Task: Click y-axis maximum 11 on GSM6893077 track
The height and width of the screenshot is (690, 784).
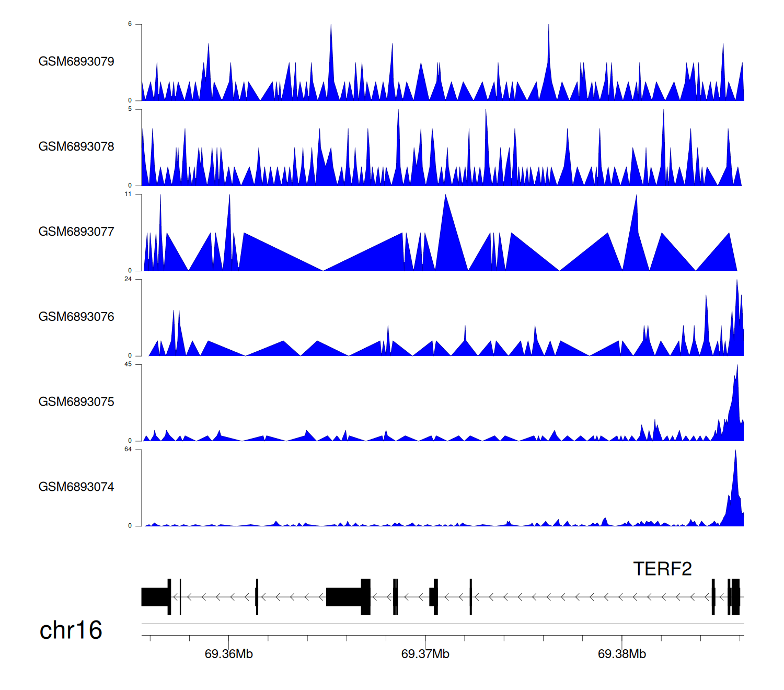Action: (x=128, y=194)
